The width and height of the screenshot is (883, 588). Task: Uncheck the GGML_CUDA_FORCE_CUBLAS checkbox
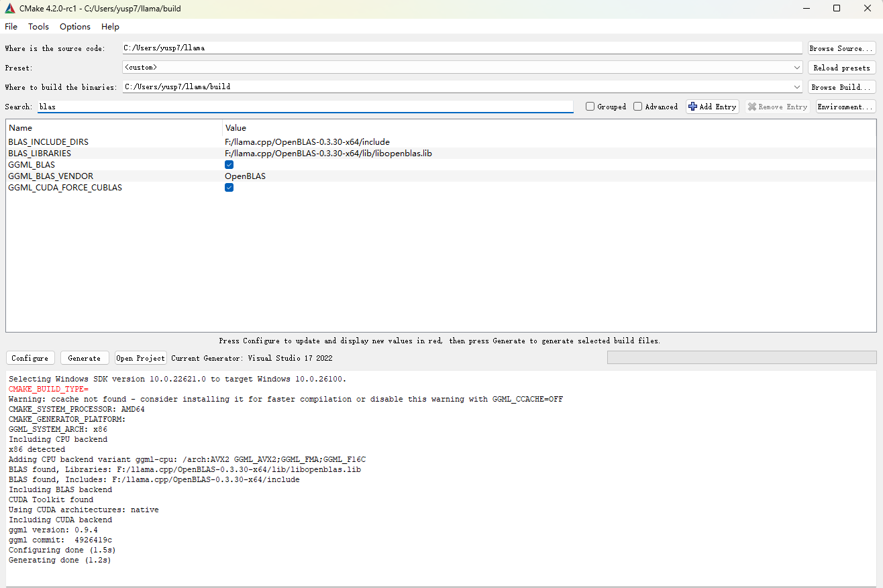tap(229, 188)
